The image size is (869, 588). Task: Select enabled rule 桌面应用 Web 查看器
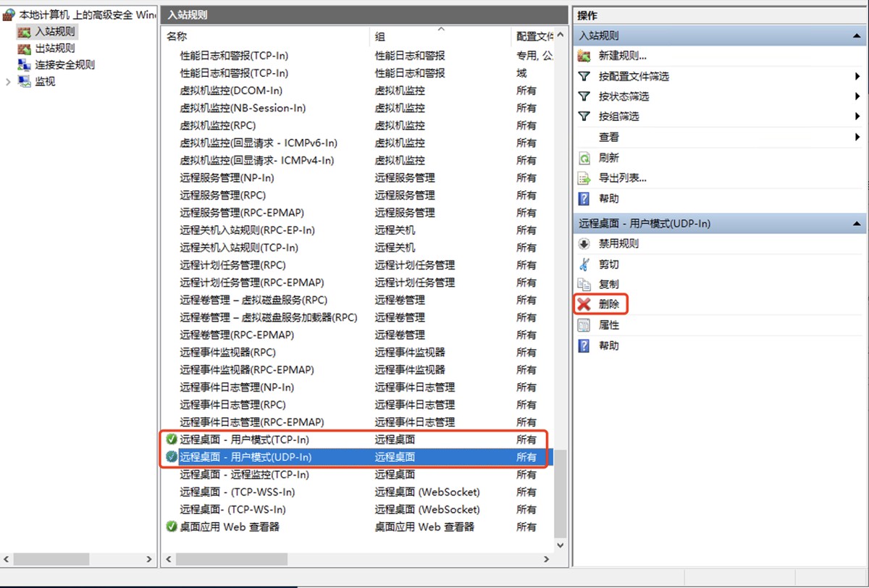tap(229, 527)
